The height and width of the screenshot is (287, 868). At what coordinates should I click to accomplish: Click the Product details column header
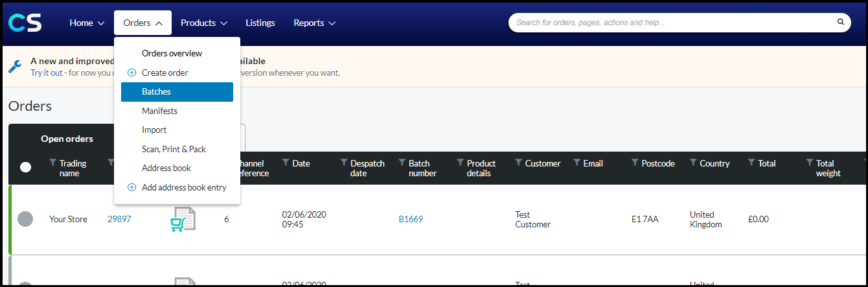(481, 168)
